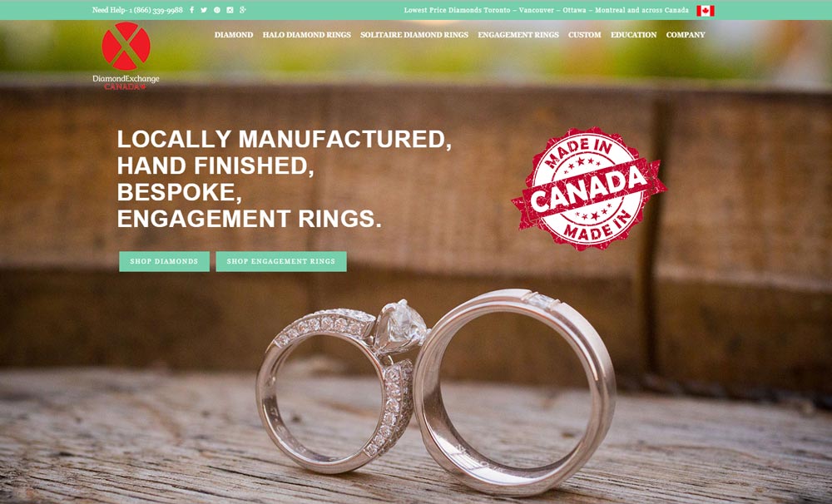Open the Twitter bird icon

pos(204,9)
